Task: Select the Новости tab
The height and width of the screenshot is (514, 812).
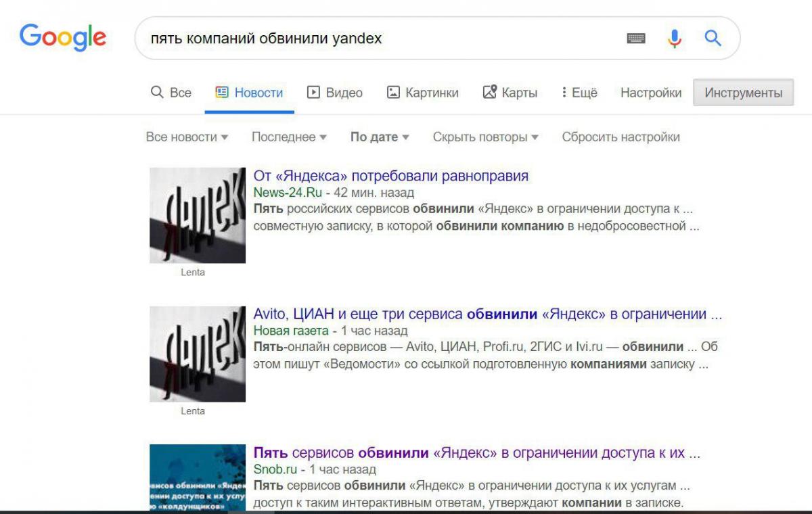Action: [x=250, y=93]
